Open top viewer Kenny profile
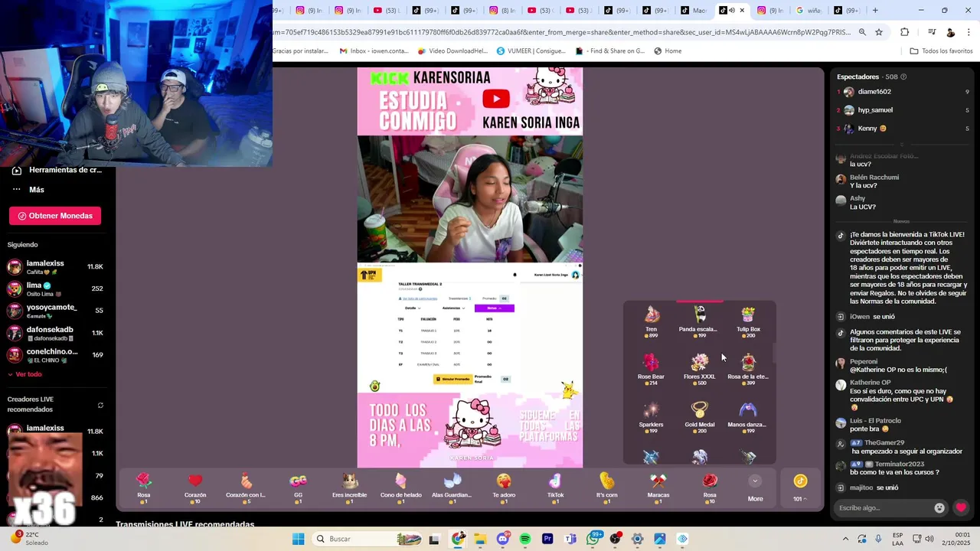Screen dimensions: 980x551 (903, 129)
